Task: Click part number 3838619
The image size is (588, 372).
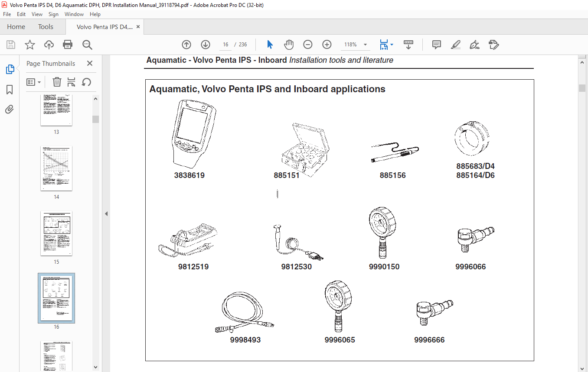Action: [189, 175]
